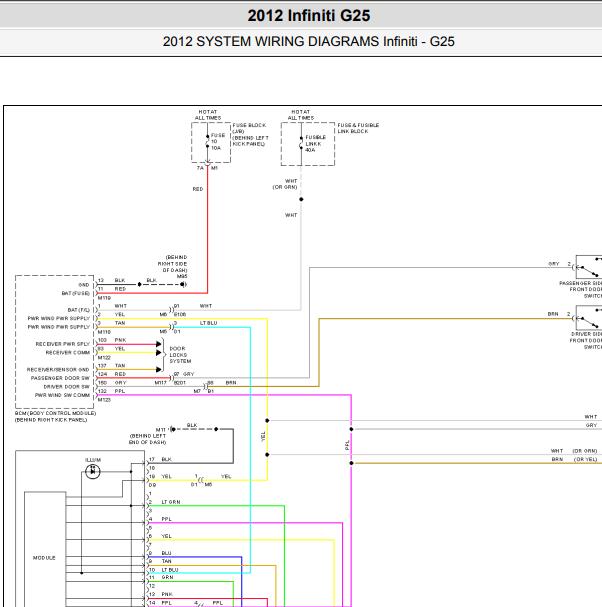This screenshot has height=607, width=602.
Task: Click the BCM 'BAT (F/L)' pin label
Action: pyautogui.click(x=79, y=310)
